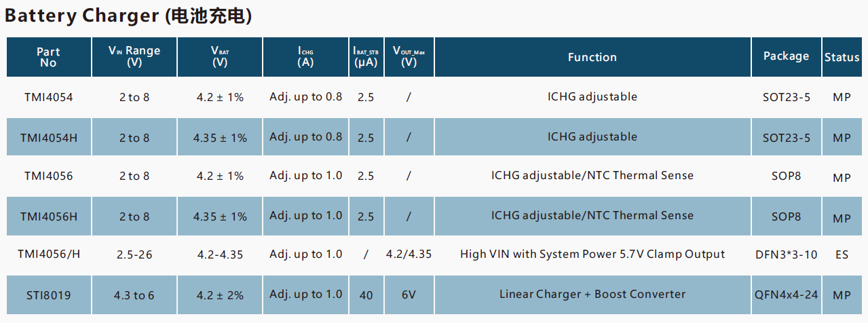The height and width of the screenshot is (323, 868).
Task: Click the High VIN with System Power description
Action: (x=592, y=254)
